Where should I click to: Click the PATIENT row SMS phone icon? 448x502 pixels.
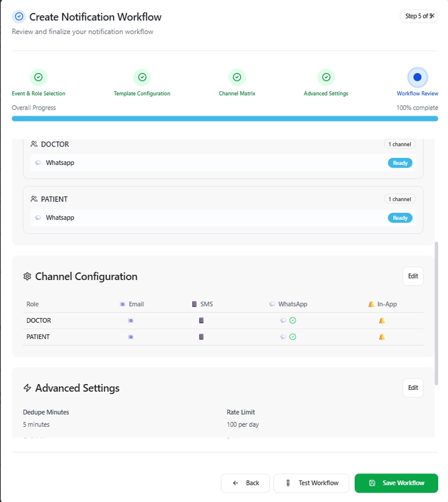[201, 337]
